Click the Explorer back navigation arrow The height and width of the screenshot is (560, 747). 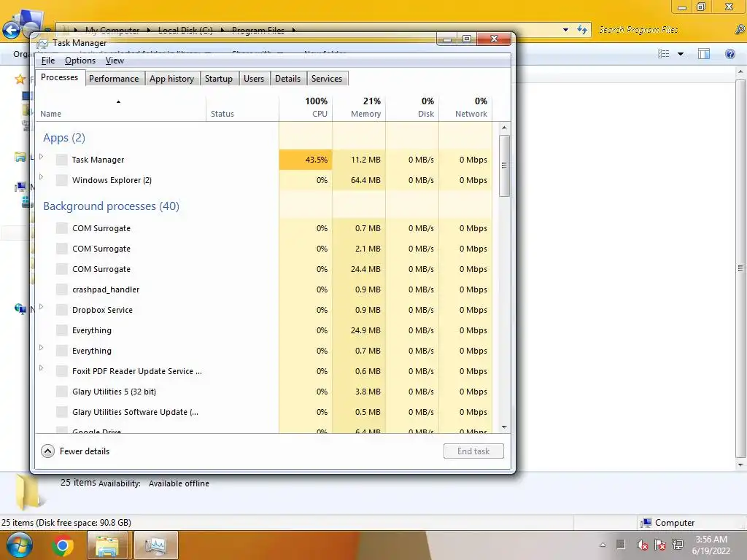[x=11, y=31]
